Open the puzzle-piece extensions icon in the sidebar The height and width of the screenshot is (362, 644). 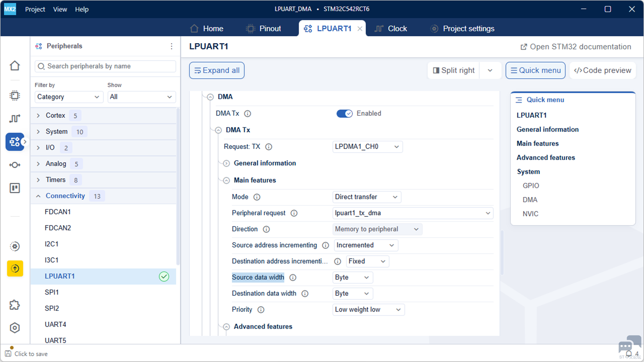[x=15, y=305]
